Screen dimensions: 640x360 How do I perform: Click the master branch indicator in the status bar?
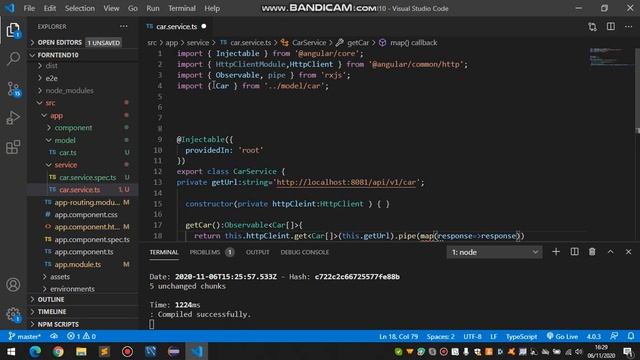24,336
